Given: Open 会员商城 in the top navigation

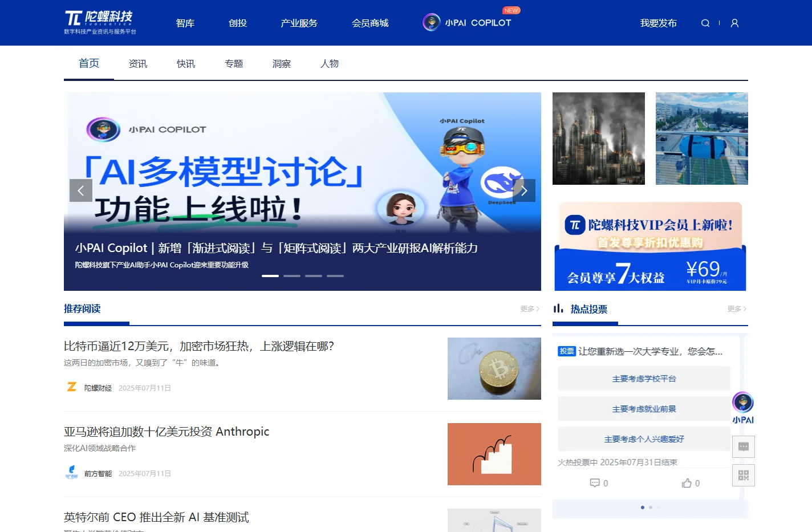Looking at the screenshot, I should click(370, 23).
